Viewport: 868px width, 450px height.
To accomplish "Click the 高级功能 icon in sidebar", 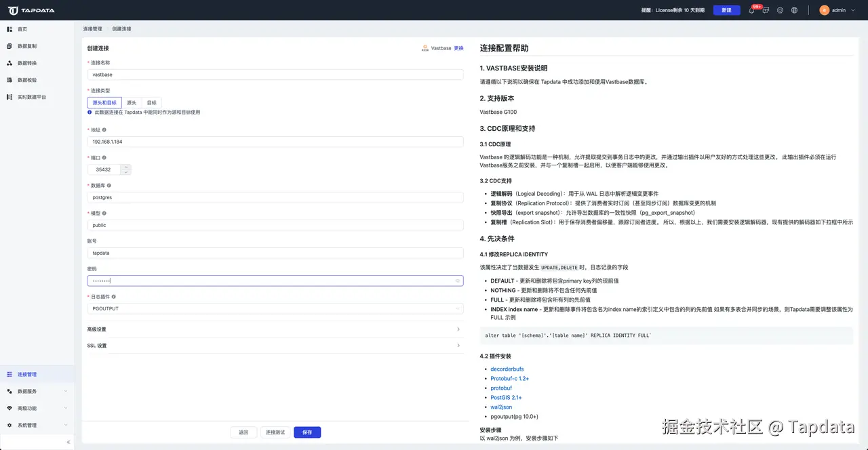I will tap(9, 408).
